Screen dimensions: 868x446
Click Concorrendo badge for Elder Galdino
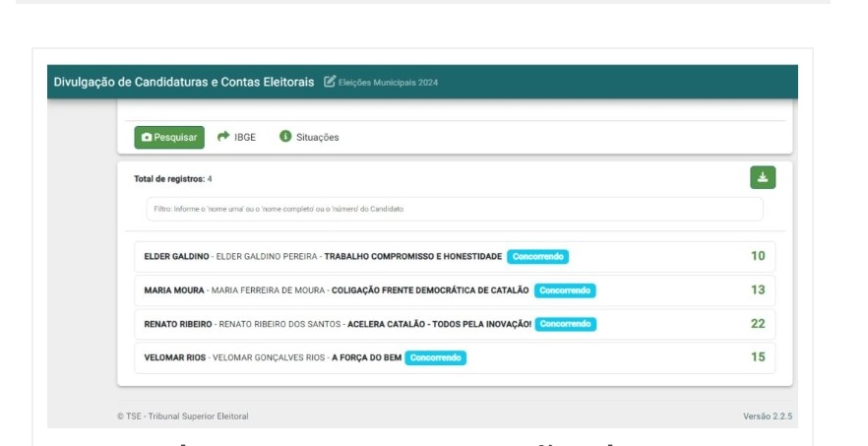point(538,257)
